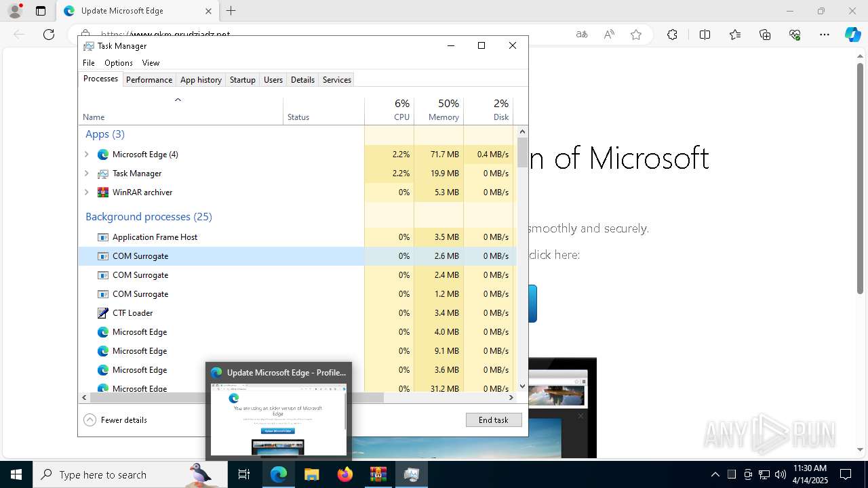The height and width of the screenshot is (488, 868).
Task: Sort by Status column header
Action: (x=323, y=110)
